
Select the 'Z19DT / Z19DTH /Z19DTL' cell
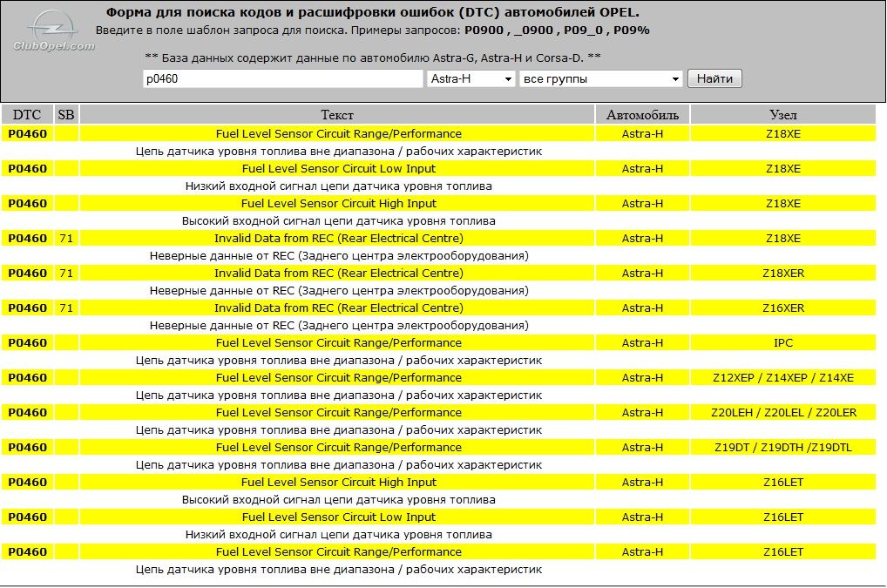pos(783,447)
